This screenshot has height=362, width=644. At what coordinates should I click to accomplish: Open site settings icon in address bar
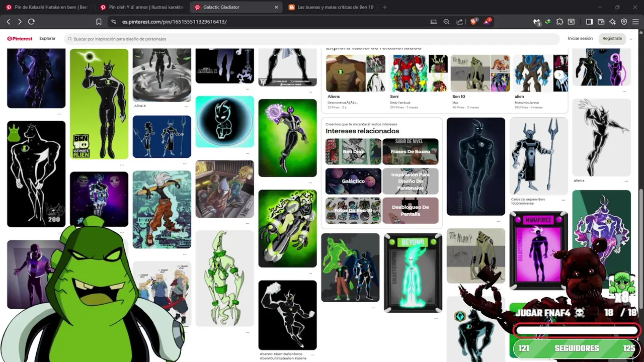113,22
